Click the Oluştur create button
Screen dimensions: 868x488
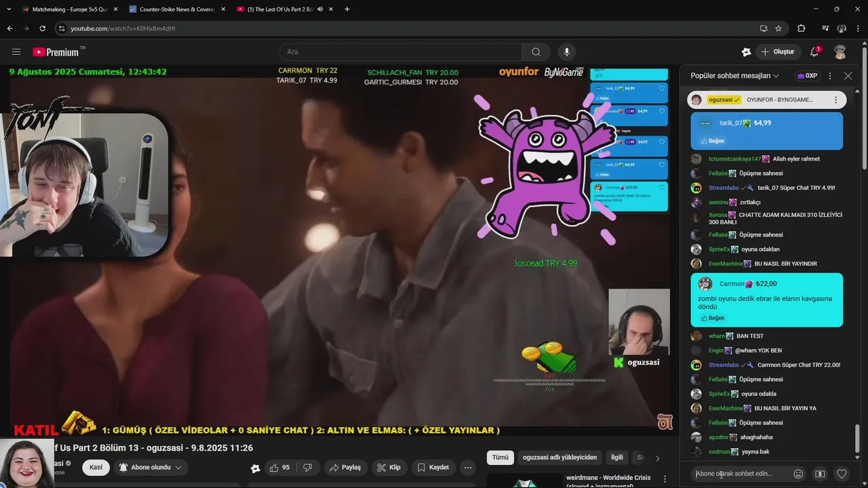click(778, 52)
